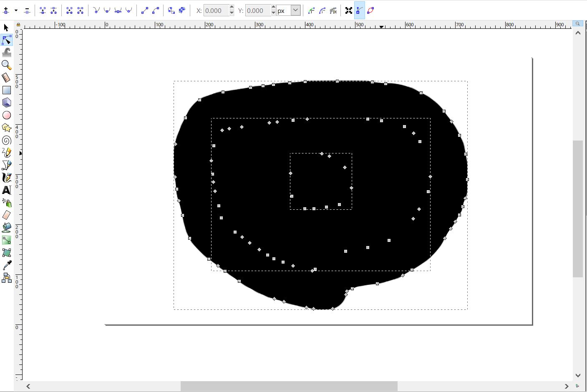
Task: Click vertical scrollbar up arrow
Action: click(578, 33)
